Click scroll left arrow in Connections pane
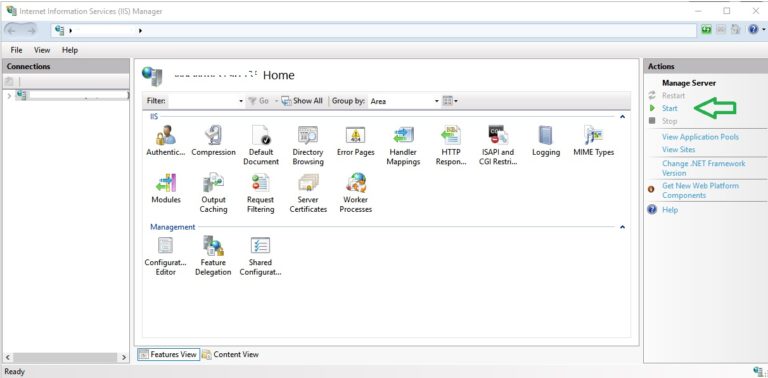Image resolution: width=768 pixels, height=378 pixels. coord(7,357)
